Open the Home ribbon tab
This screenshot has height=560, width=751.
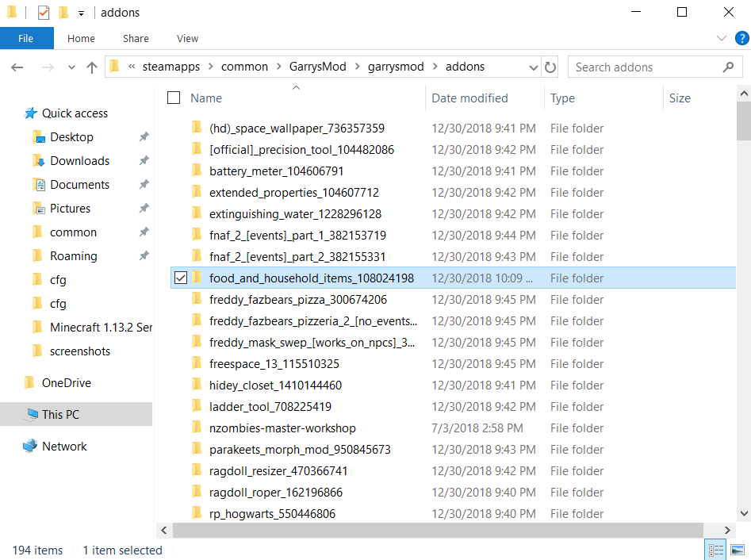[x=81, y=38]
